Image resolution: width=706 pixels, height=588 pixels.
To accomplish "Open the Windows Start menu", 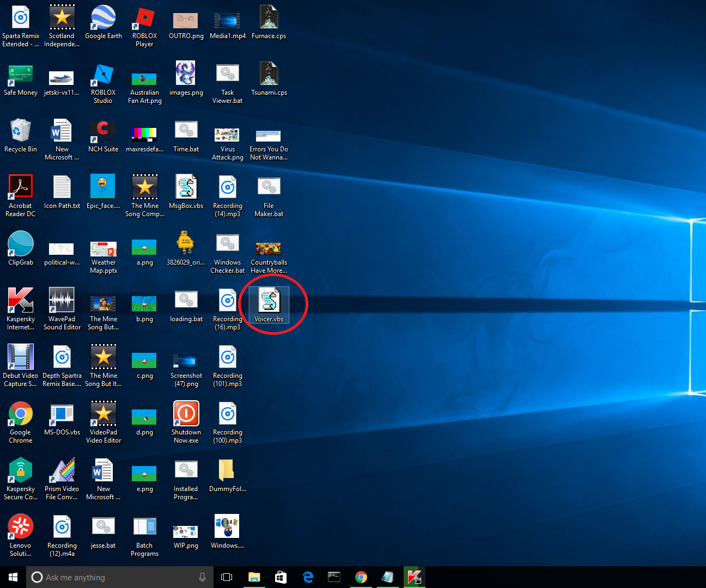I will point(13,577).
